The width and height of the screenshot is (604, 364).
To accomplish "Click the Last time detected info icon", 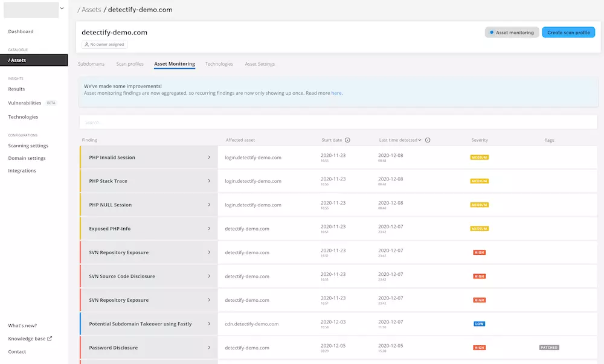I will point(428,140).
